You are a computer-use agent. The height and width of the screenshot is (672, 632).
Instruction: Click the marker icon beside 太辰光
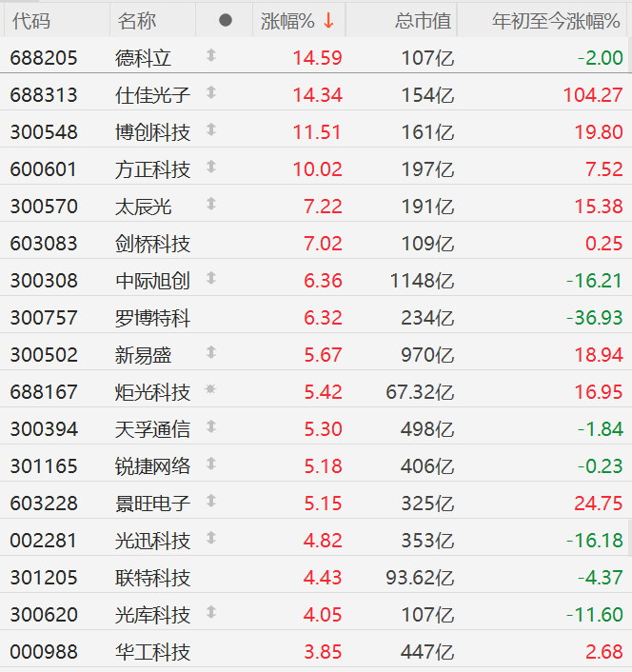(x=210, y=204)
